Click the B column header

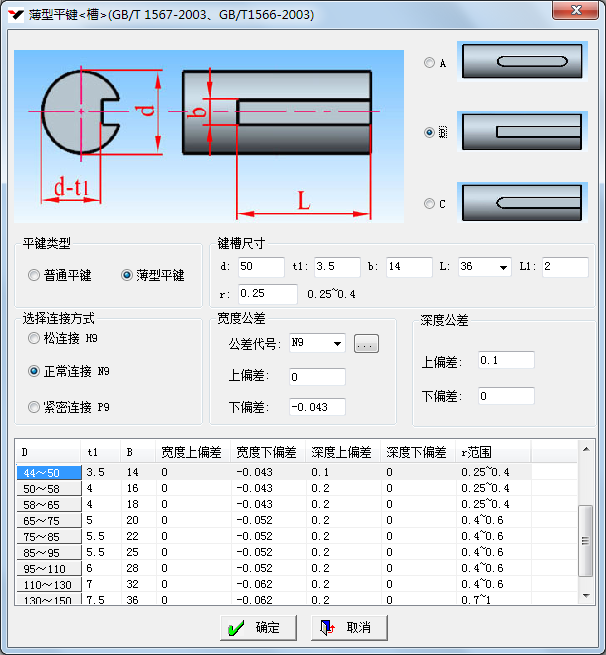pyautogui.click(x=138, y=452)
